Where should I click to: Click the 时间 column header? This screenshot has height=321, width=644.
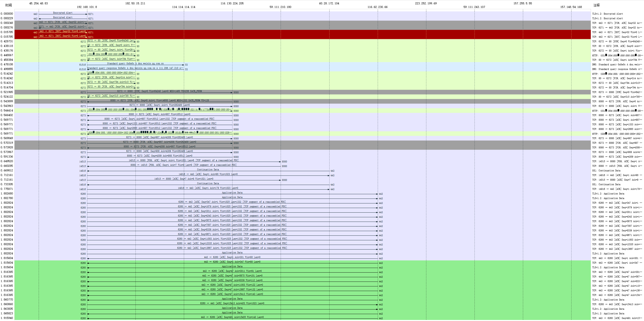pyautogui.click(x=8, y=5)
